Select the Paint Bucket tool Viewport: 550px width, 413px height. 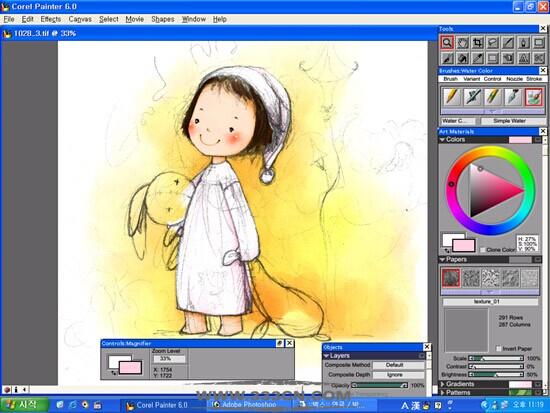(462, 58)
